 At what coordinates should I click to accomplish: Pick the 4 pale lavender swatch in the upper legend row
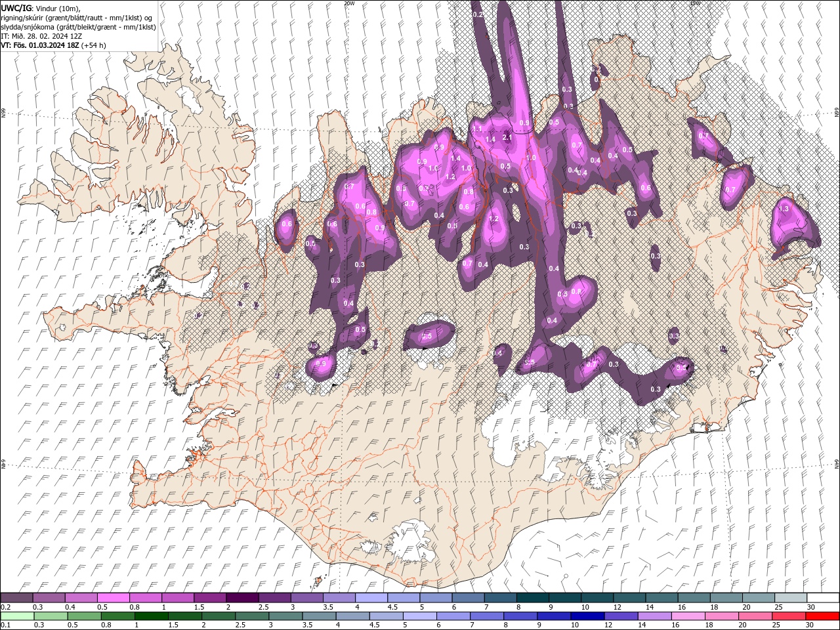tap(371, 598)
